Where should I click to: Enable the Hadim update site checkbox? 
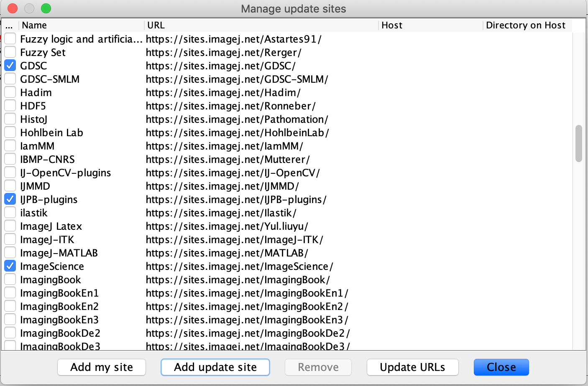(10, 92)
